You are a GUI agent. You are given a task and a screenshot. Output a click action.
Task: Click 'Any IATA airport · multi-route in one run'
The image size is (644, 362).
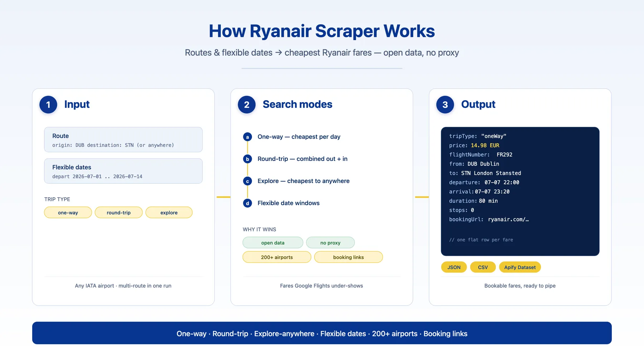click(x=123, y=286)
